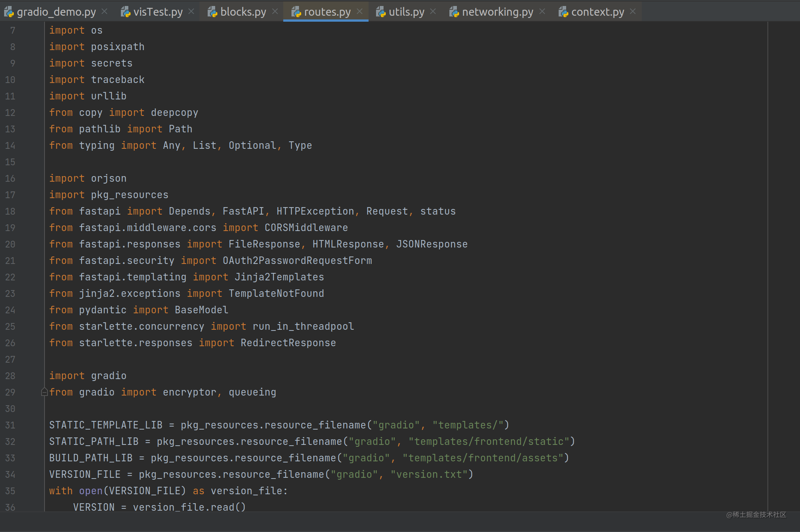800x532 pixels.
Task: Switch to the gradio_demo.py tab
Action: click(56, 12)
